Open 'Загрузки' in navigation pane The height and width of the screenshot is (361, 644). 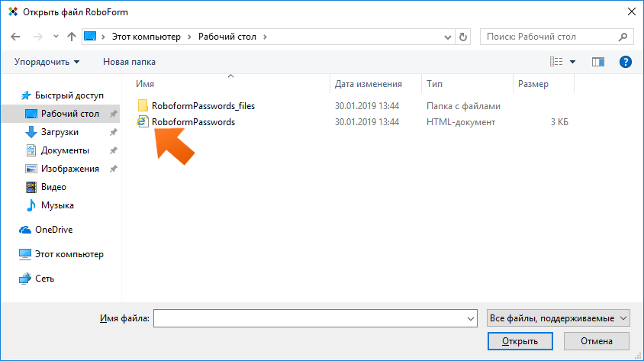point(60,132)
